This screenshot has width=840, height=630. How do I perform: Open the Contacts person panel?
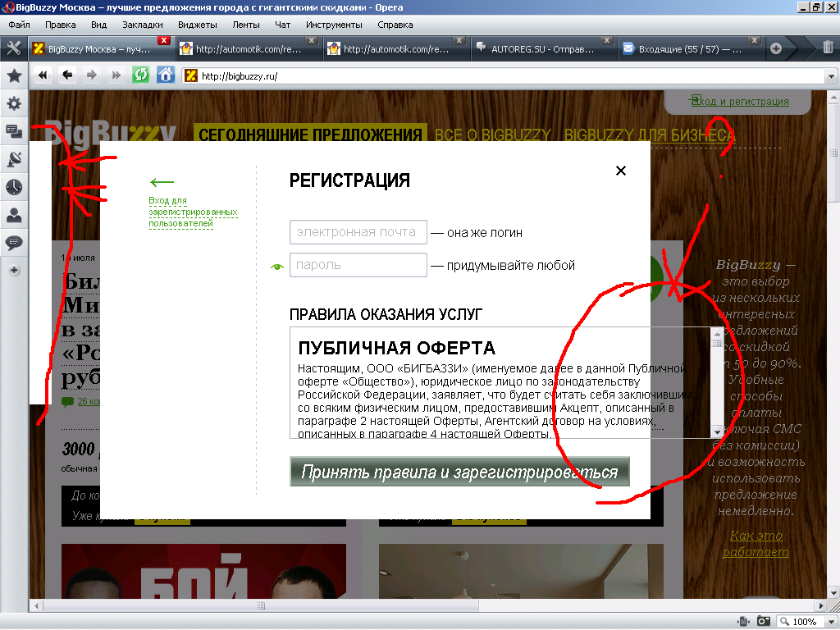[x=14, y=215]
